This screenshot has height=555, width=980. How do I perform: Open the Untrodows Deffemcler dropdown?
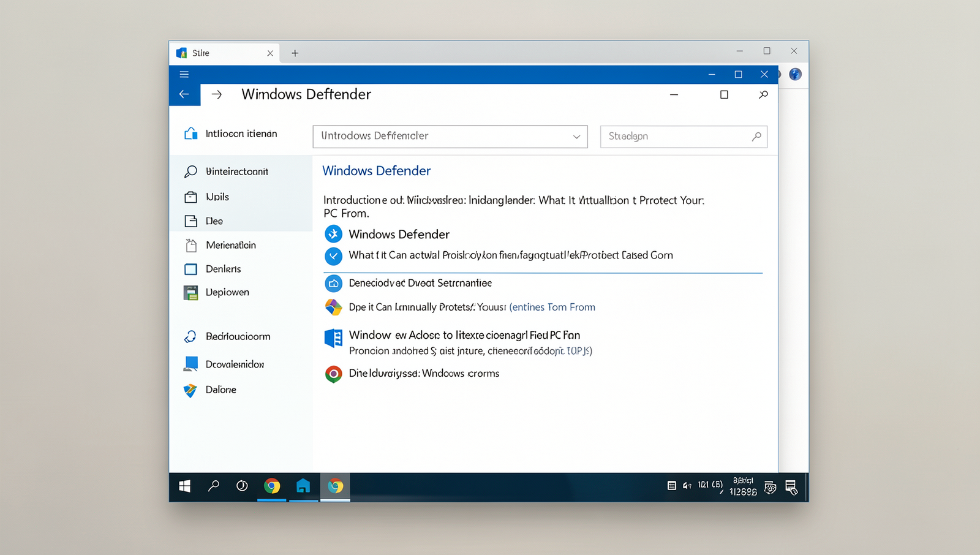pyautogui.click(x=450, y=137)
